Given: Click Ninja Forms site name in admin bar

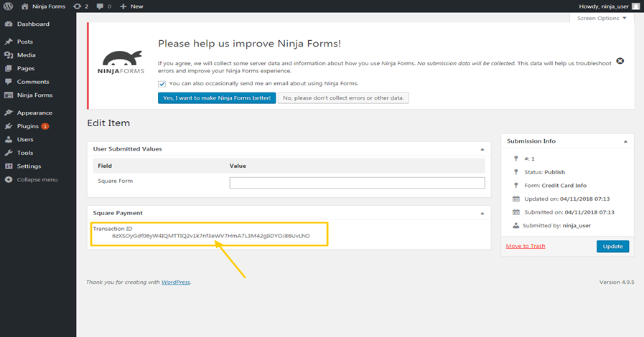Looking at the screenshot, I should point(49,6).
